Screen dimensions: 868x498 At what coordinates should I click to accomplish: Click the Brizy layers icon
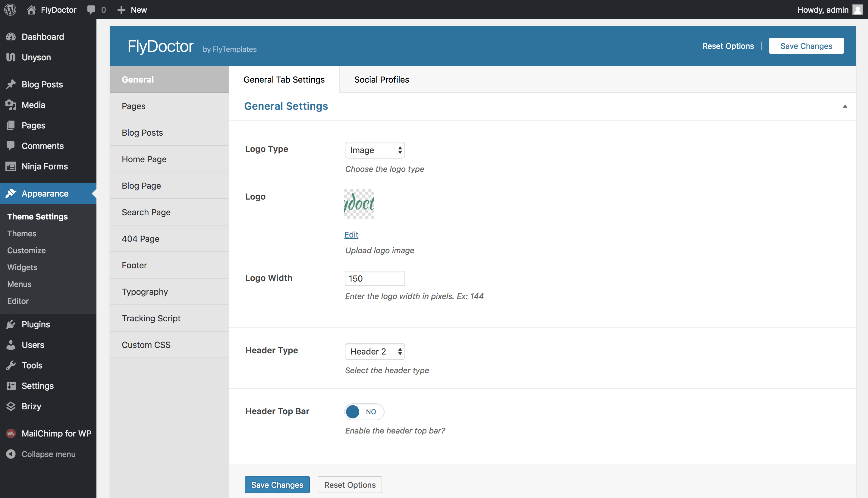(11, 406)
